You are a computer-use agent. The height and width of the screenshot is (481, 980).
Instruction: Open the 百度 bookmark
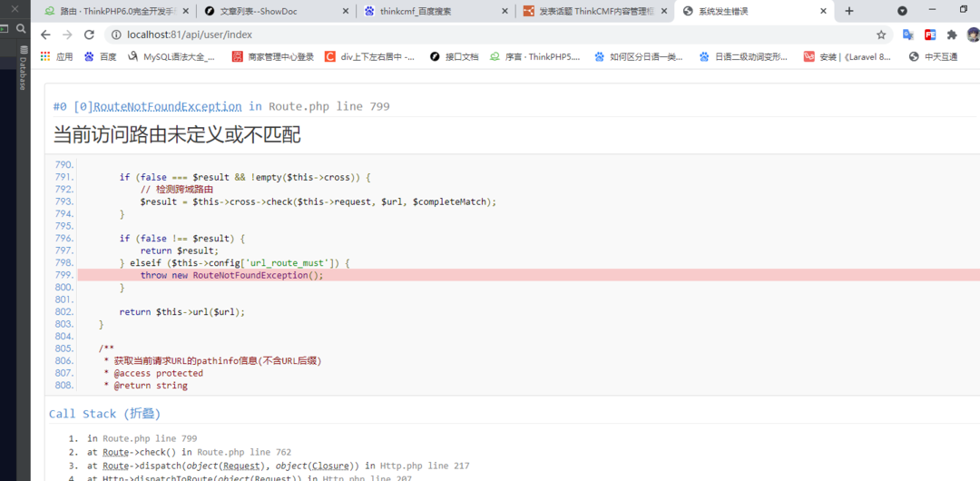point(102,57)
